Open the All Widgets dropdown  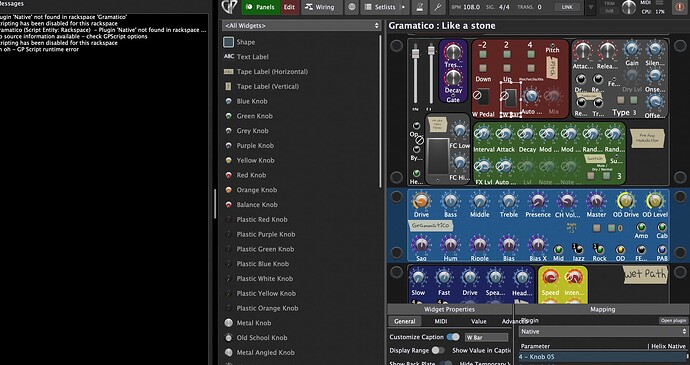coord(301,26)
